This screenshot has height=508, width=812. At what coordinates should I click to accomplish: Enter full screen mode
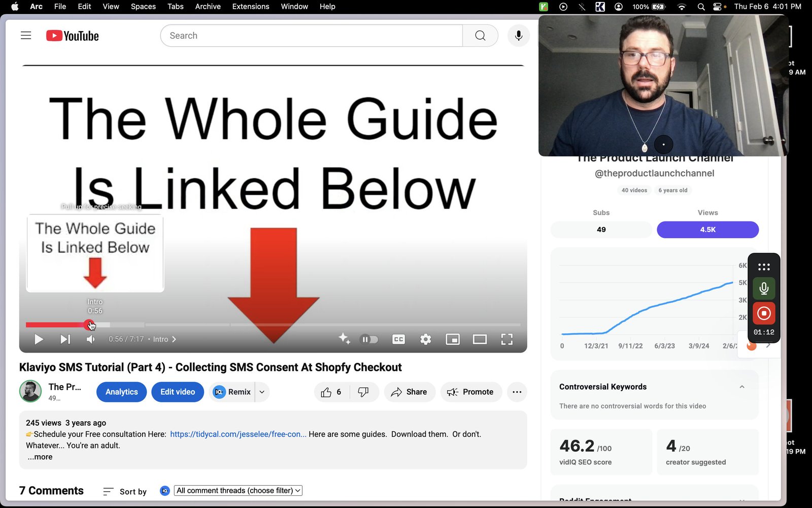[507, 339]
